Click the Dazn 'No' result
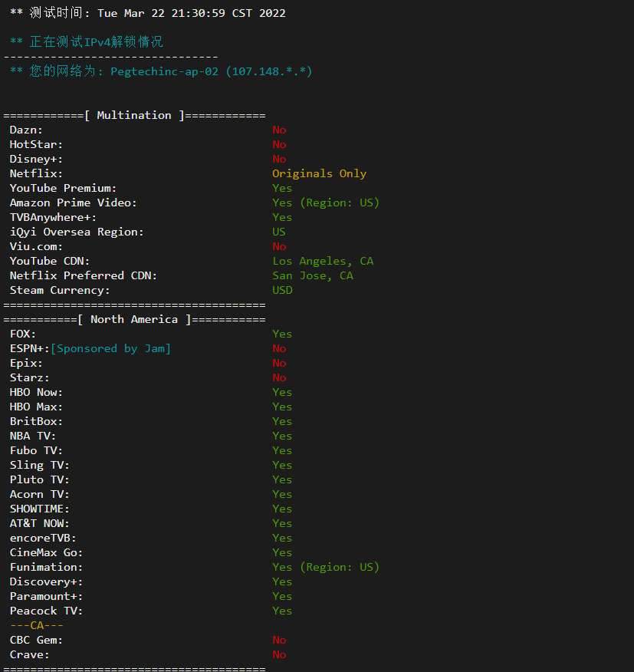 click(279, 130)
